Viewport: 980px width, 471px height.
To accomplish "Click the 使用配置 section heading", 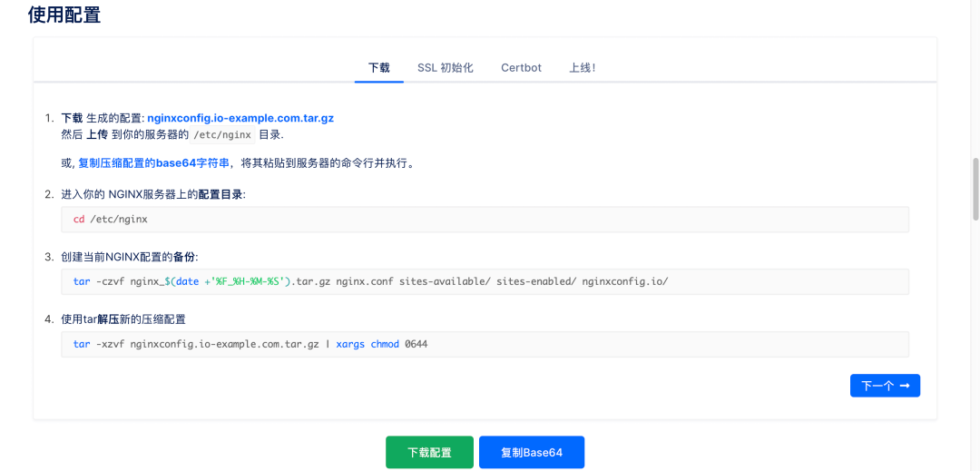I will click(x=64, y=15).
